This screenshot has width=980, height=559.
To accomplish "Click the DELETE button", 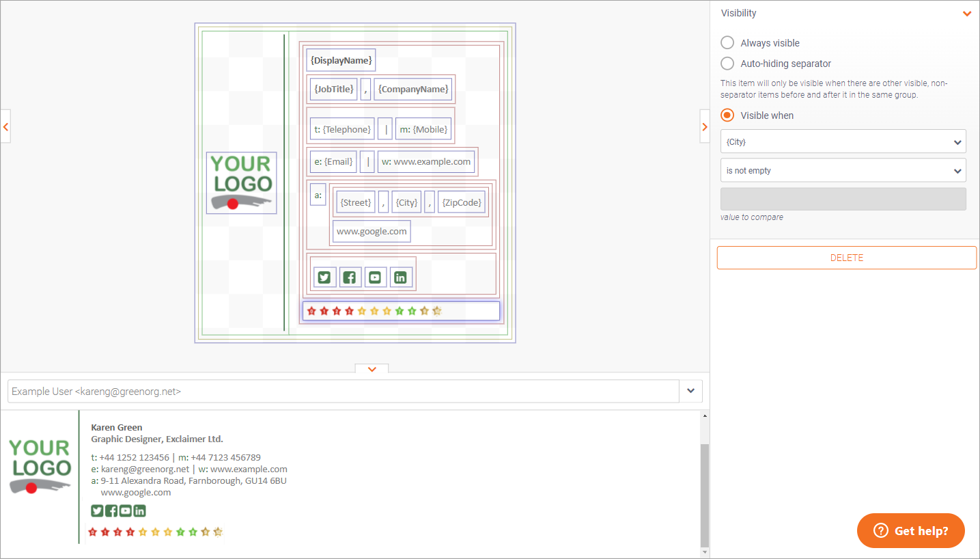I will [846, 258].
